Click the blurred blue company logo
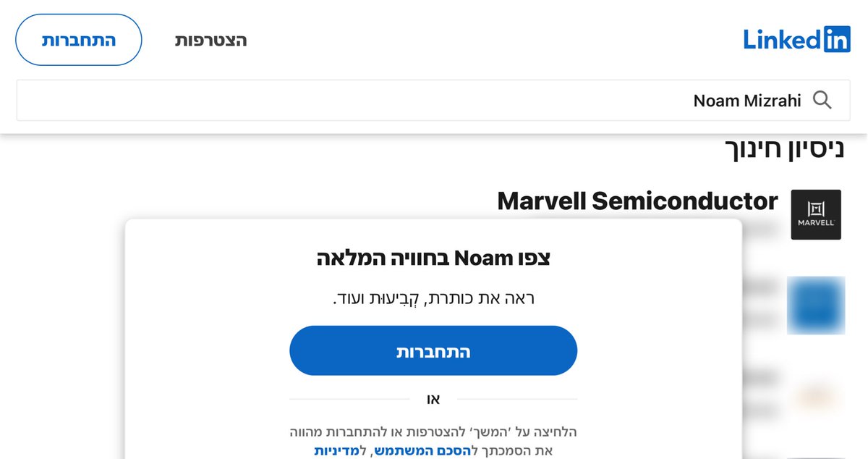 pos(816,305)
